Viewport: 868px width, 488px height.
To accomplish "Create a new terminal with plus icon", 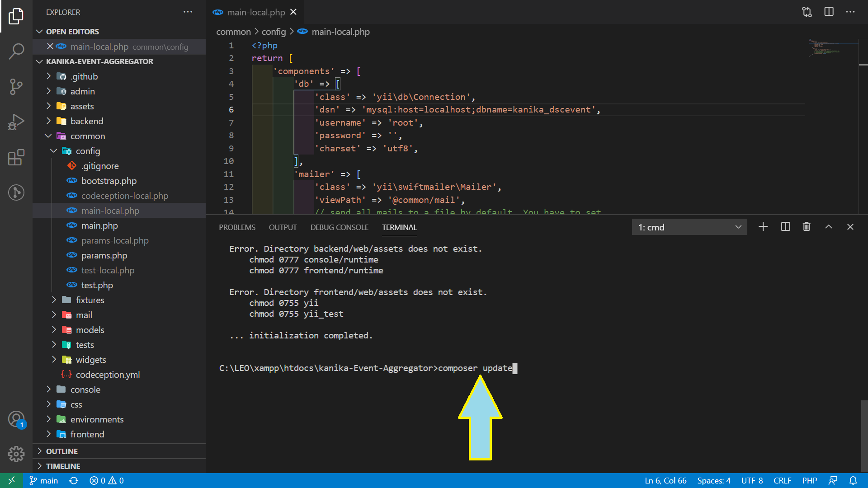I will pyautogui.click(x=763, y=227).
